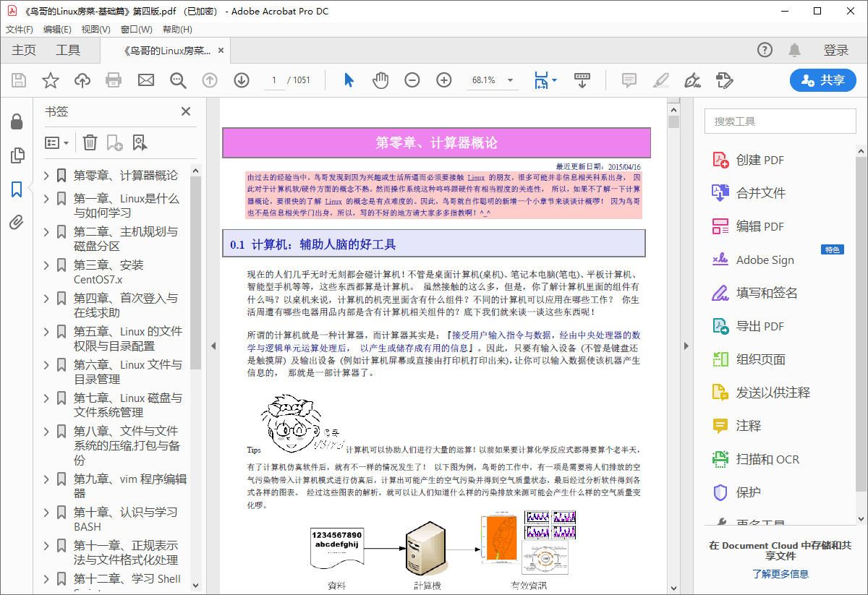Open the 打印 (Print) icon

coord(114,80)
